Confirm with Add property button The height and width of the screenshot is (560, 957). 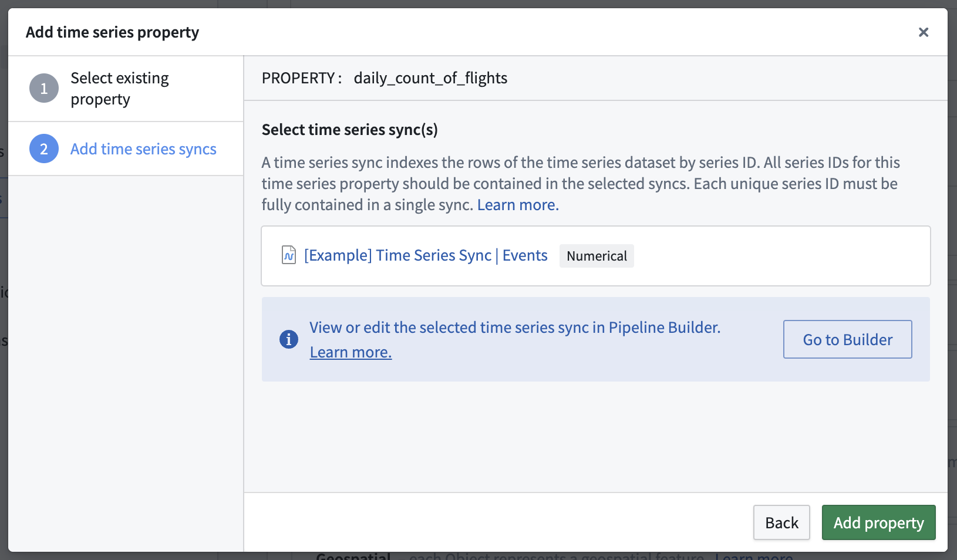coord(878,522)
